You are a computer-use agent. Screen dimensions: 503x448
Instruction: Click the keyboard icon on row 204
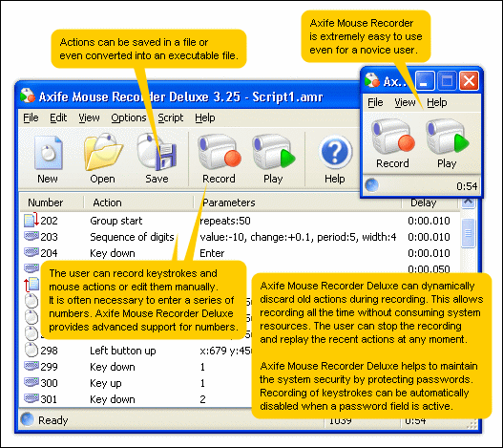click(x=31, y=252)
